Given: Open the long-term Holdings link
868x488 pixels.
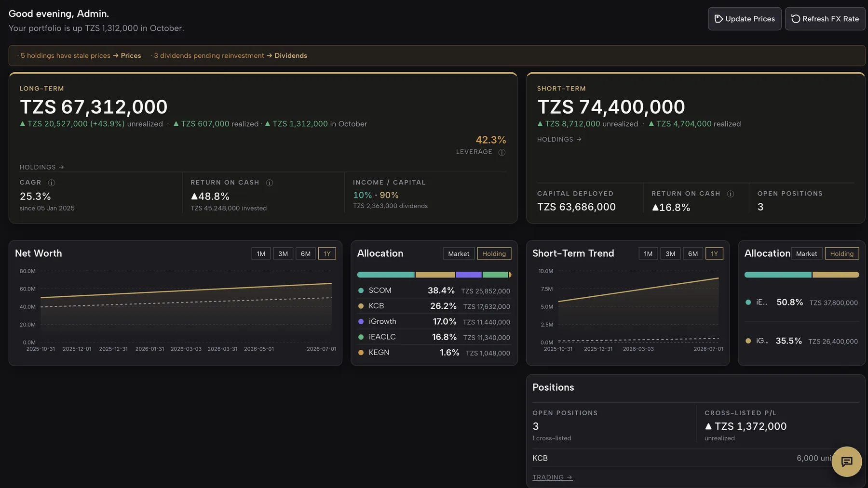Looking at the screenshot, I should (x=41, y=167).
